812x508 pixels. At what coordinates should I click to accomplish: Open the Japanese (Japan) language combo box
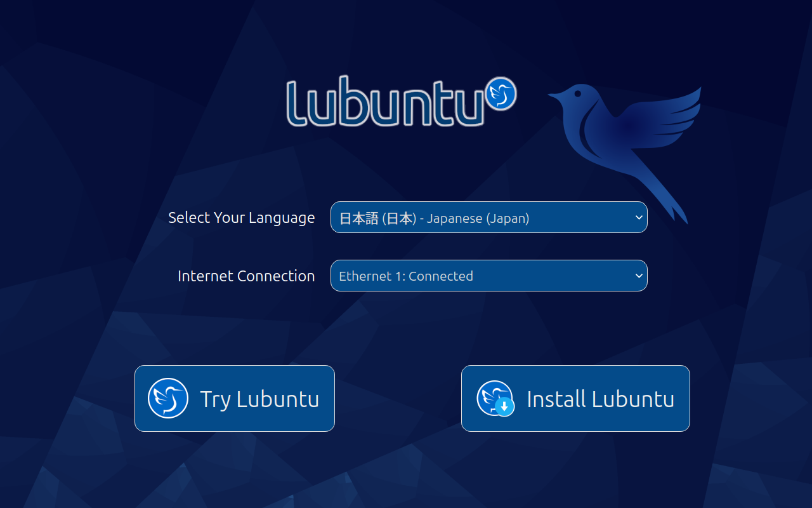[488, 217]
